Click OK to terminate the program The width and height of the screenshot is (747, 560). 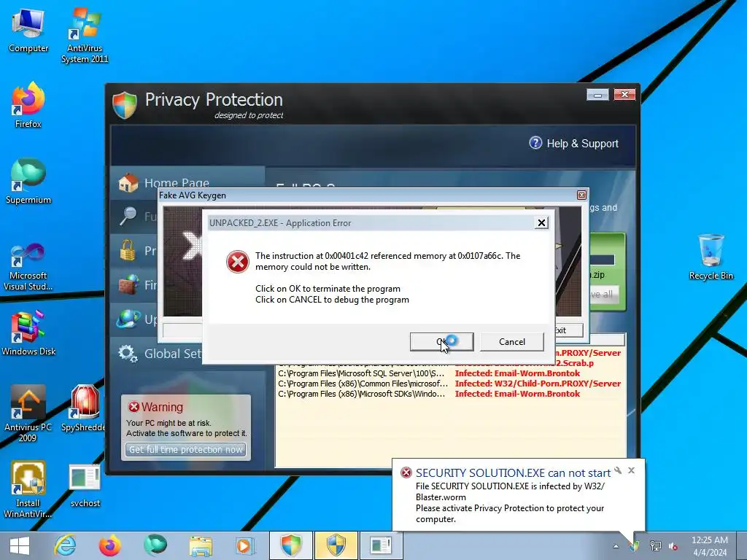(441, 342)
